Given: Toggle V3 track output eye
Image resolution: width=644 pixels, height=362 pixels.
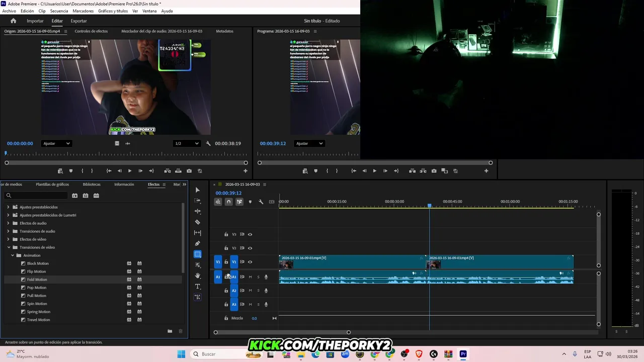Looking at the screenshot, I should click(250, 234).
